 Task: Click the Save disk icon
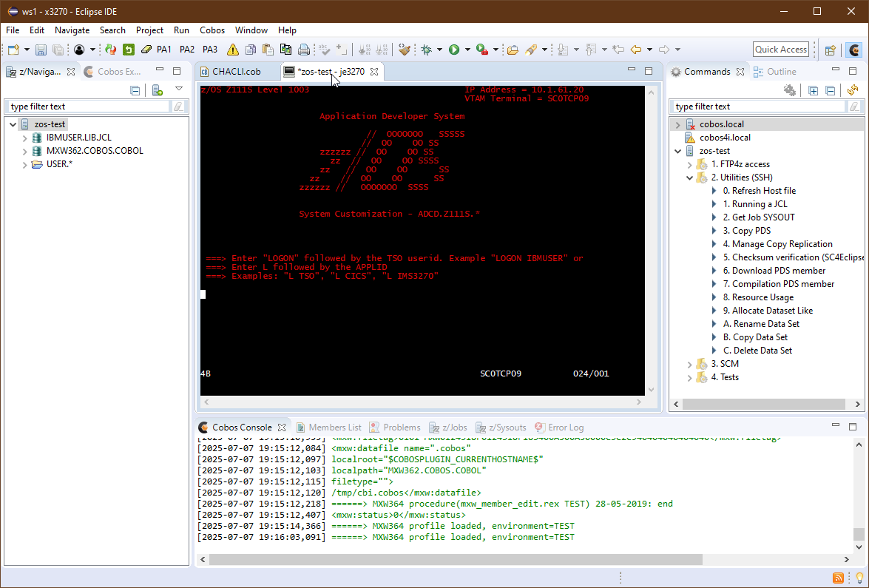[x=41, y=50]
